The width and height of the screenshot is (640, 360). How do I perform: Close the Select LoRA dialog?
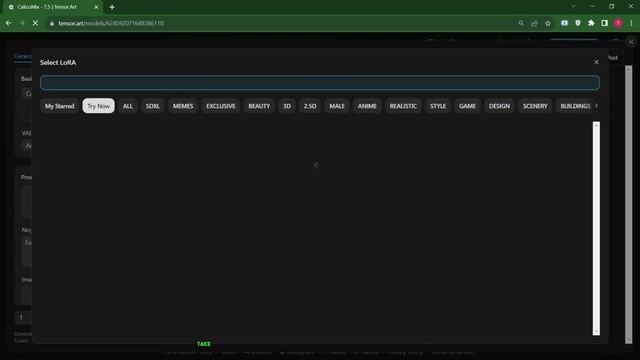pyautogui.click(x=596, y=62)
